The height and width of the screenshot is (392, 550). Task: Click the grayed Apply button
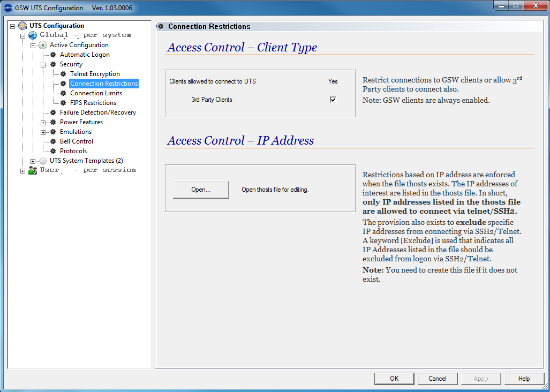pos(481,379)
